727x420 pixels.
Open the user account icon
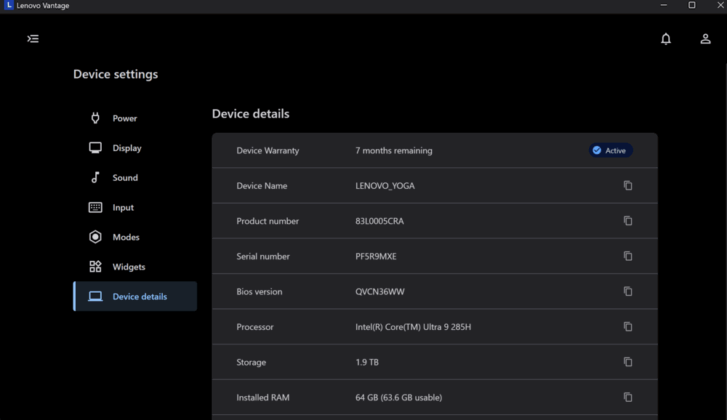pyautogui.click(x=705, y=39)
